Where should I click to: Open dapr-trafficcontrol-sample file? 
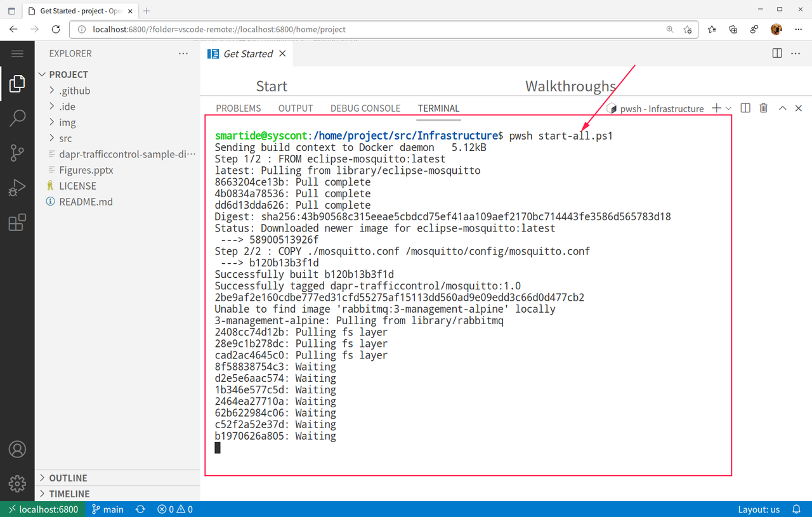coord(117,154)
